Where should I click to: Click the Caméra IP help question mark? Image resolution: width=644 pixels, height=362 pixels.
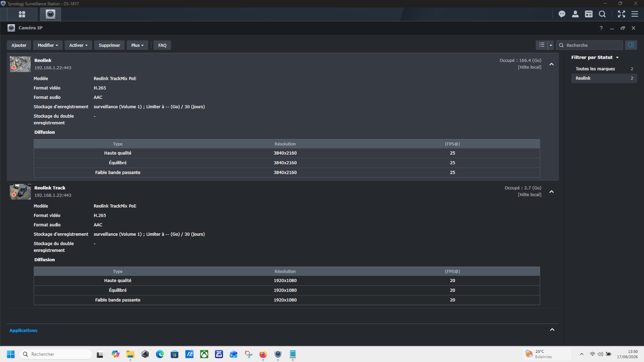(x=601, y=28)
